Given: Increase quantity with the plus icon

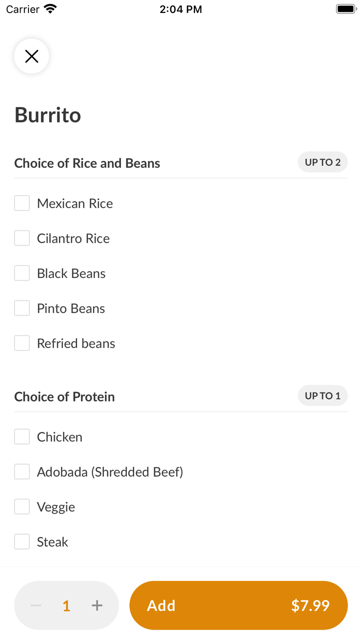Looking at the screenshot, I should [97, 605].
